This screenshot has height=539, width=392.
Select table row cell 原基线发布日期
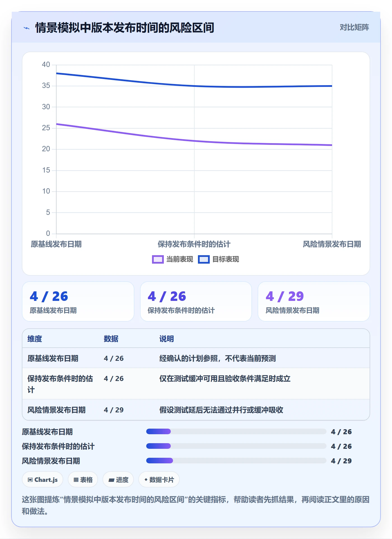click(53, 358)
